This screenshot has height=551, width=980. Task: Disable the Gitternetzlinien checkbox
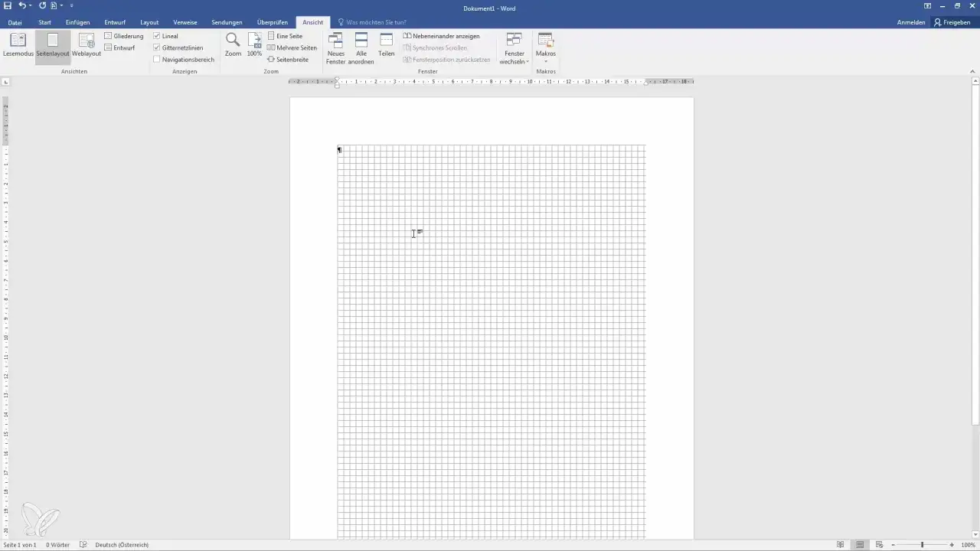point(157,47)
